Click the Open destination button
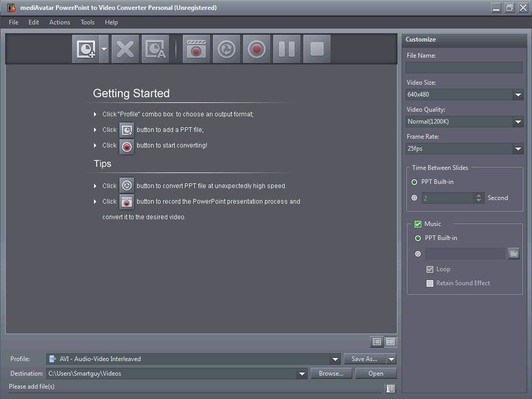 [x=376, y=374]
